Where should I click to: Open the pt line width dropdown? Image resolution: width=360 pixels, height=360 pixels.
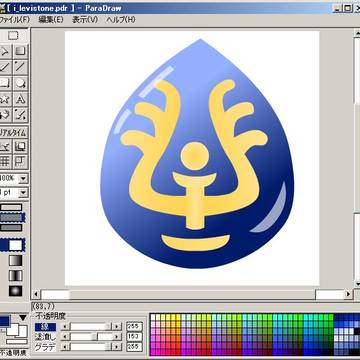[x=23, y=192]
